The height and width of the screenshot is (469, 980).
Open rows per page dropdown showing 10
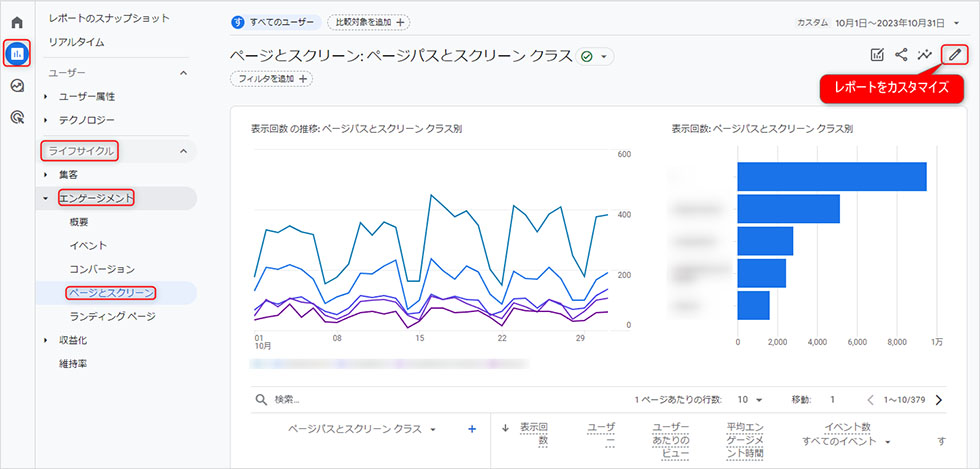pyautogui.click(x=749, y=400)
